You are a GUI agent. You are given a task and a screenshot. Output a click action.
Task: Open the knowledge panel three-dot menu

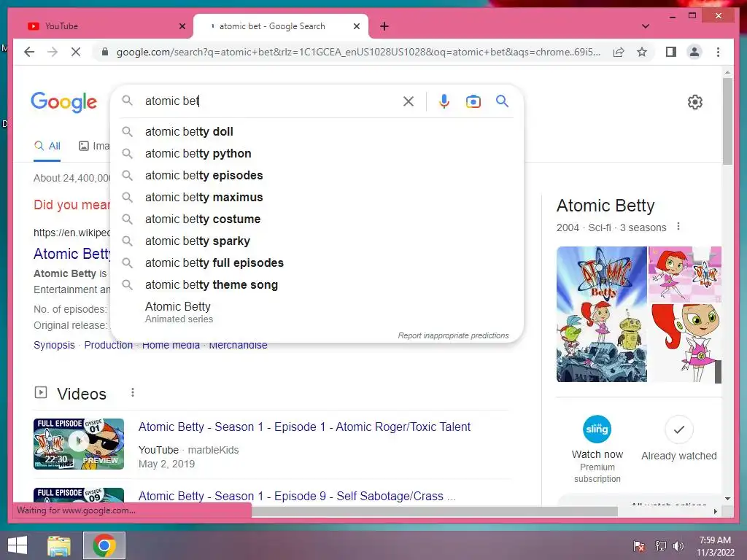[x=678, y=227]
